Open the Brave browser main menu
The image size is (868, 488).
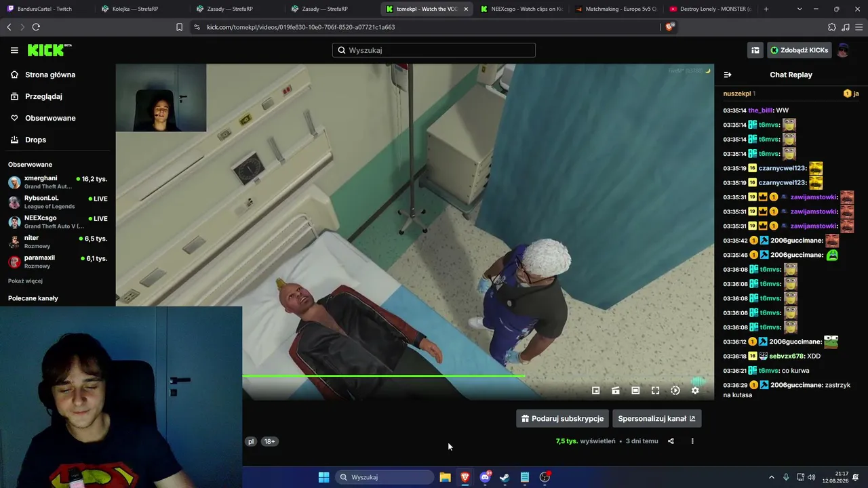coord(859,27)
